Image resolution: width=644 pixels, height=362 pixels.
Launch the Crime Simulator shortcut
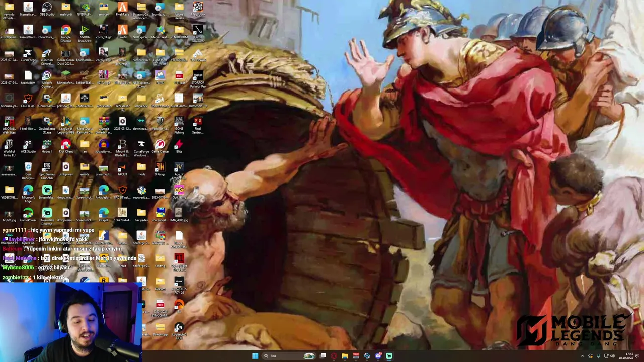pos(198,34)
